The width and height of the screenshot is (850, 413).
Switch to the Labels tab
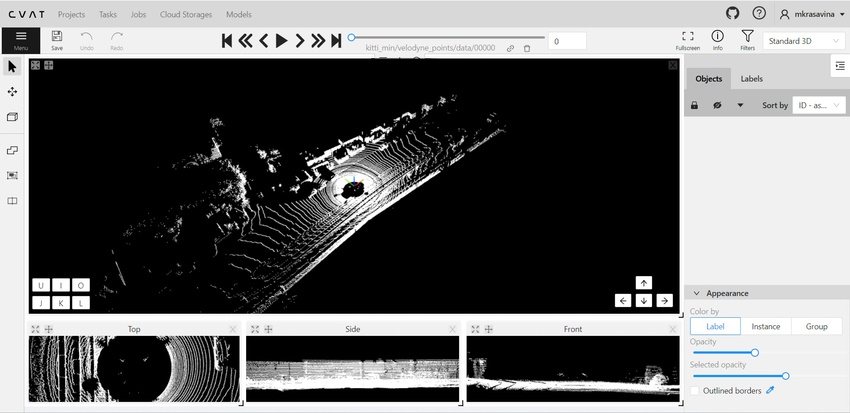[751, 78]
